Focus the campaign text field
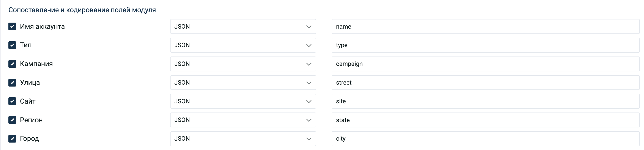The width and height of the screenshot is (644, 150). click(x=485, y=64)
